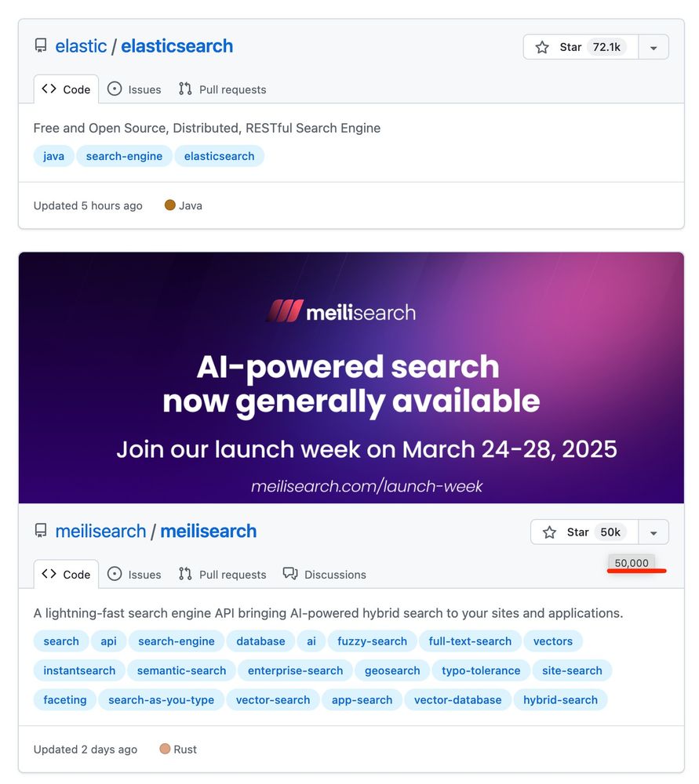Click the Discussions speech bubble icon

[x=290, y=574]
